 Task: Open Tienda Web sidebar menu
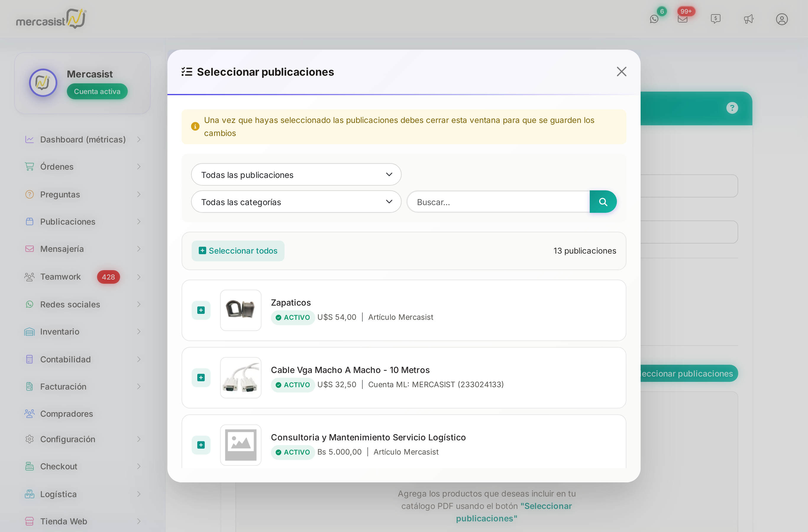tap(83, 521)
